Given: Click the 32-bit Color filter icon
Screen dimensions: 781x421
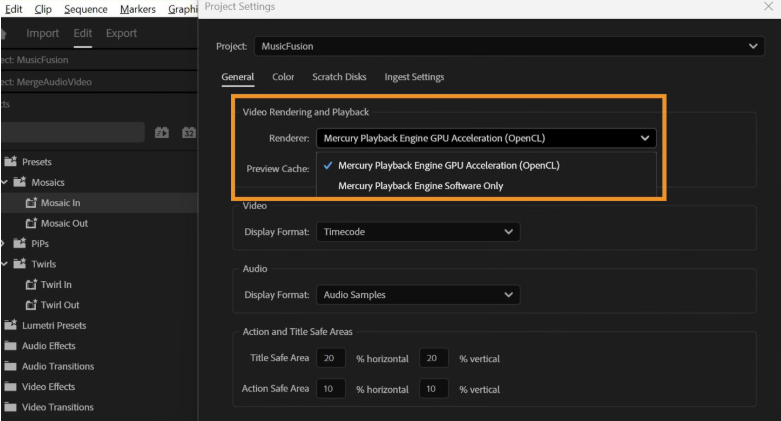Looking at the screenshot, I should tap(187, 132).
